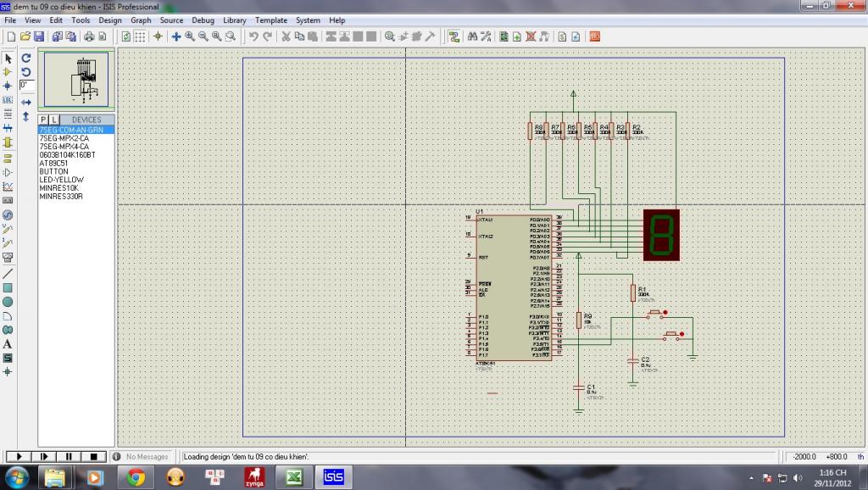Click the Print icon in the toolbar
This screenshot has height=490, width=868.
click(x=88, y=36)
